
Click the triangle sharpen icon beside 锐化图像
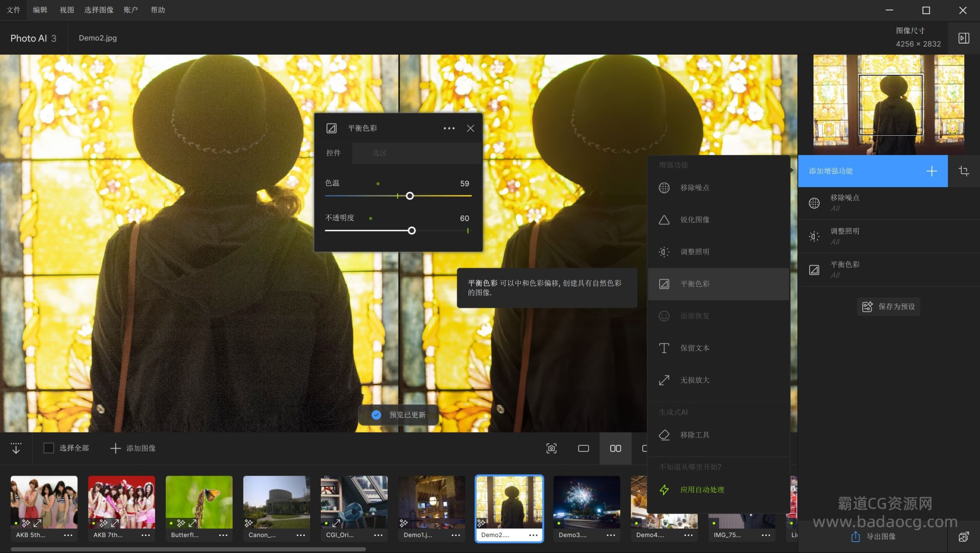pyautogui.click(x=664, y=220)
